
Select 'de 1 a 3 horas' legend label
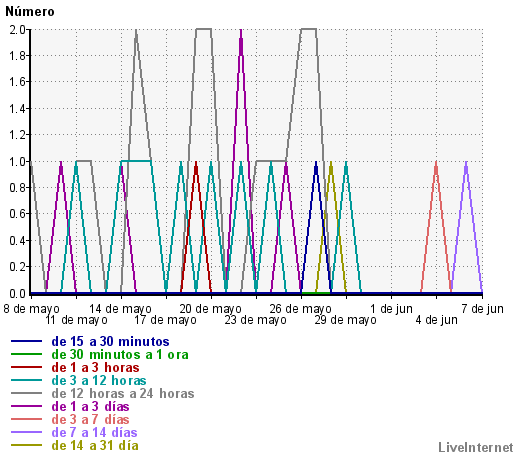click(95, 368)
